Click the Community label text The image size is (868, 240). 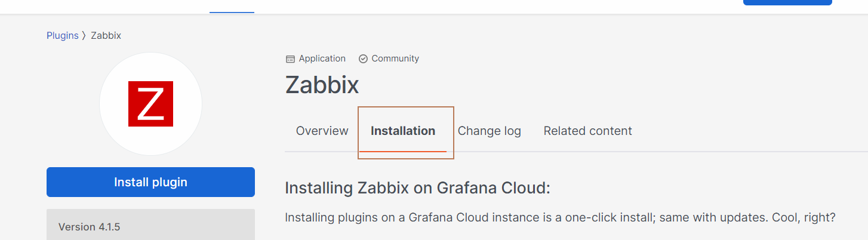pos(395,59)
